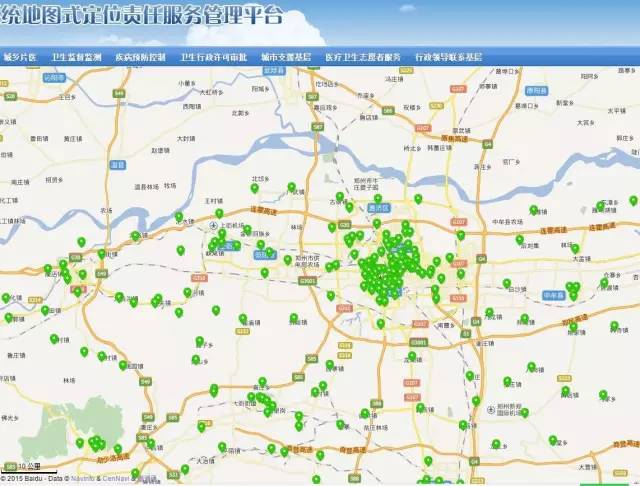Click the green marker at 万滩镇
The image size is (640, 486).
tap(533, 210)
